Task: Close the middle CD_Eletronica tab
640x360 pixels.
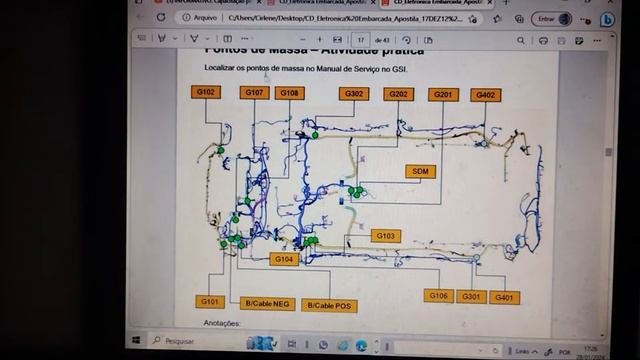Action: tap(373, 2)
